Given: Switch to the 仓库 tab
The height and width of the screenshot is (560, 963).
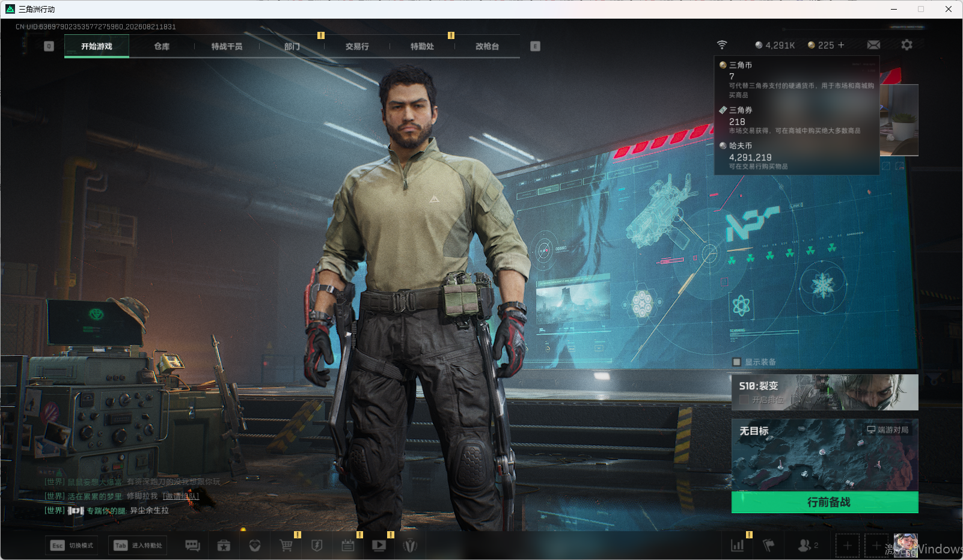Looking at the screenshot, I should click(x=162, y=46).
